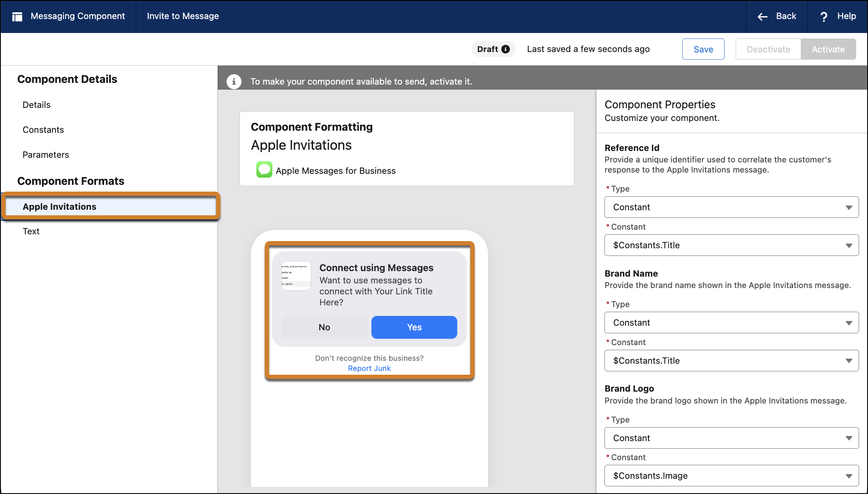868x494 pixels.
Task: Click the 'Component Properties' heading
Action: 660,104
